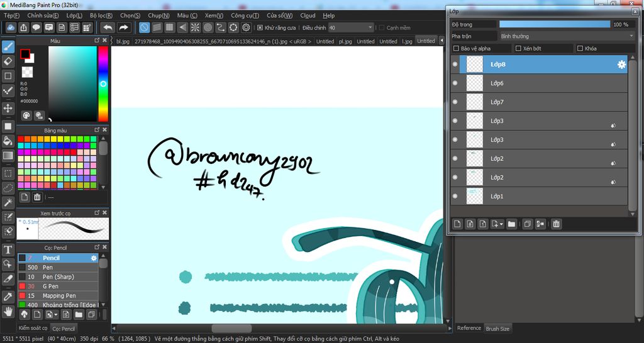Select the Pen (Sharp) brush
Viewport: 644px width, 343px height.
tap(58, 277)
